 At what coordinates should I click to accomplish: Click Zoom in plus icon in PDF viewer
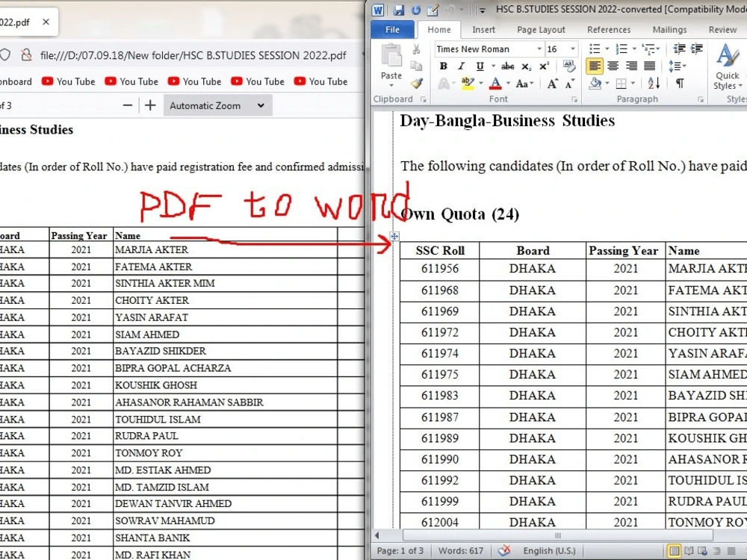[x=151, y=105]
